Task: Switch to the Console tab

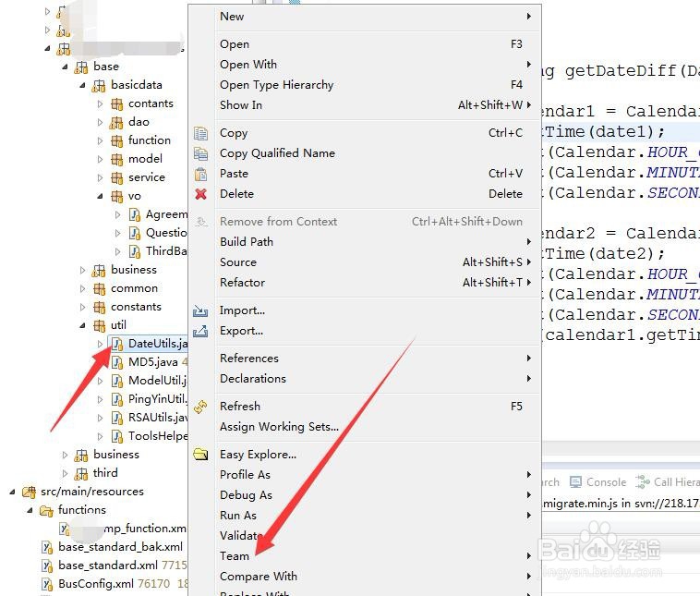Action: pos(598,482)
